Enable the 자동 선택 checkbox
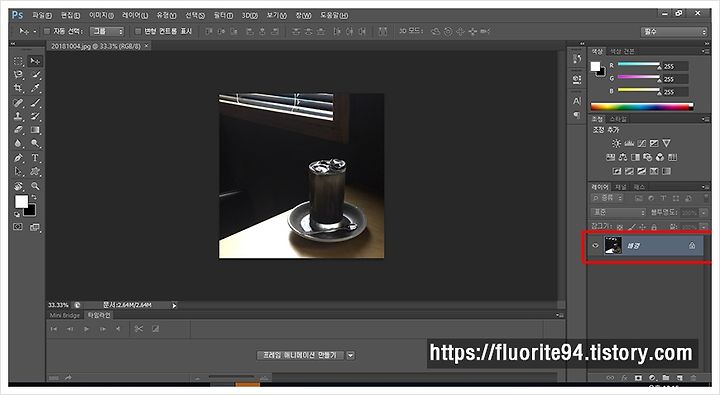Image resolution: width=720 pixels, height=395 pixels. coord(47,31)
